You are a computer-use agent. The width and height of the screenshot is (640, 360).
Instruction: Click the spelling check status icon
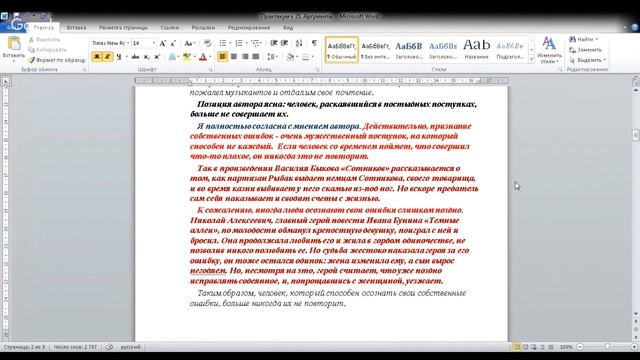point(109,347)
